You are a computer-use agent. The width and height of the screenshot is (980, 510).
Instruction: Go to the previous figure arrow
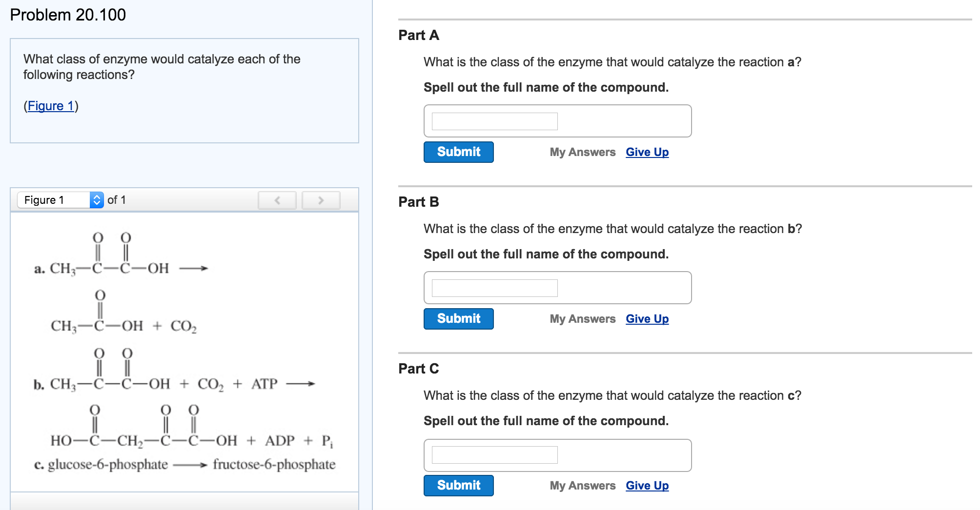coord(277,200)
